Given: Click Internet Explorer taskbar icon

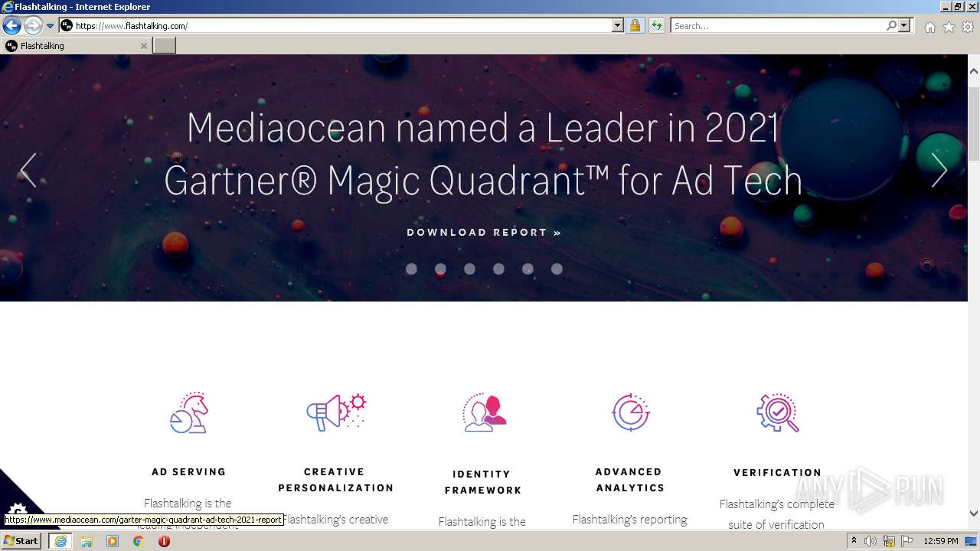Looking at the screenshot, I should tap(60, 541).
